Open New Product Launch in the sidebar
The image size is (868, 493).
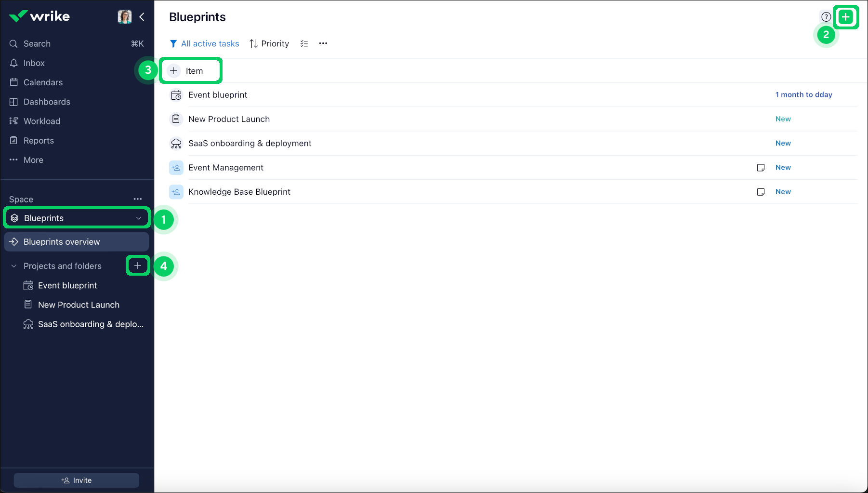pos(79,305)
